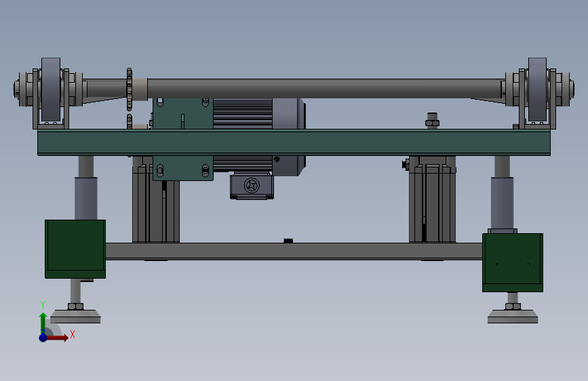
Task: Pick the left leveling foot pad
Action: (x=75, y=317)
